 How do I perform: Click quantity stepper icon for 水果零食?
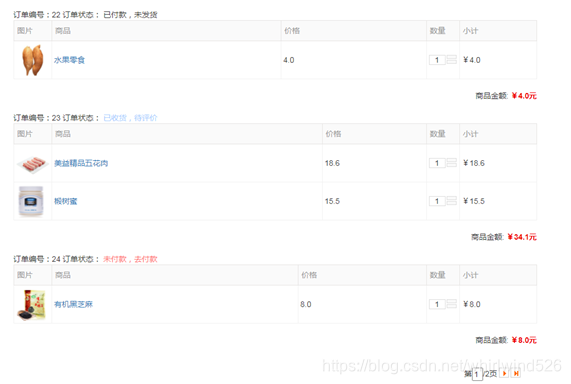(452, 60)
